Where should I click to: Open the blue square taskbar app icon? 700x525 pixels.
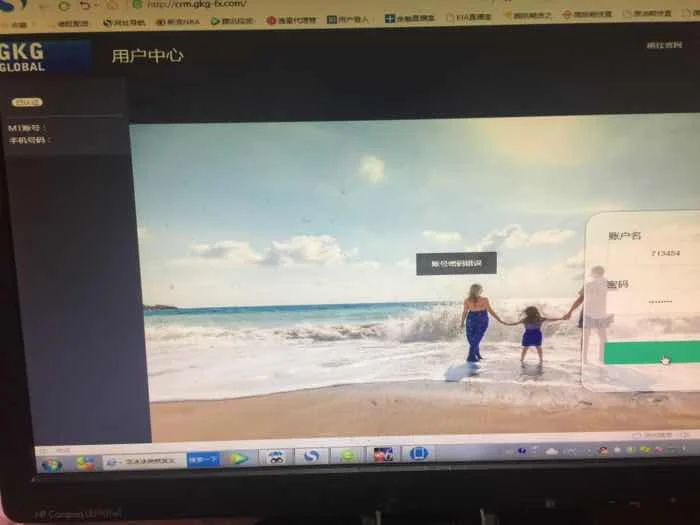[x=418, y=453]
